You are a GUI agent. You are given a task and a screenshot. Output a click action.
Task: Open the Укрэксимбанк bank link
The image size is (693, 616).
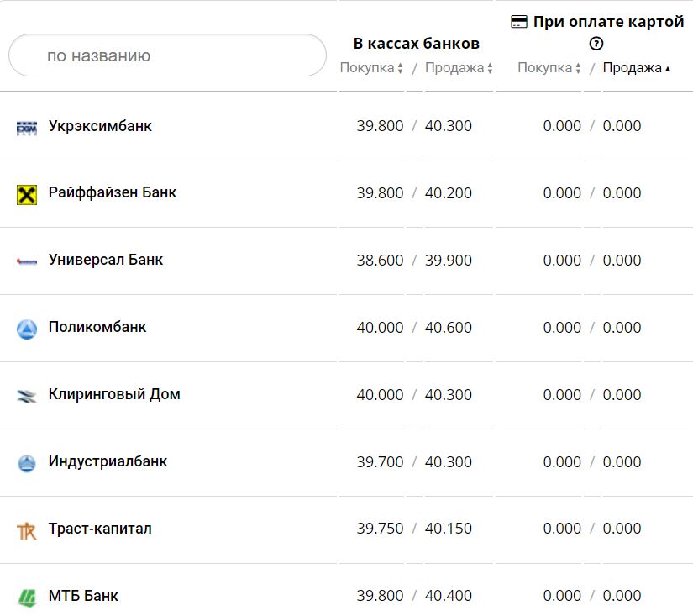pyautogui.click(x=100, y=126)
